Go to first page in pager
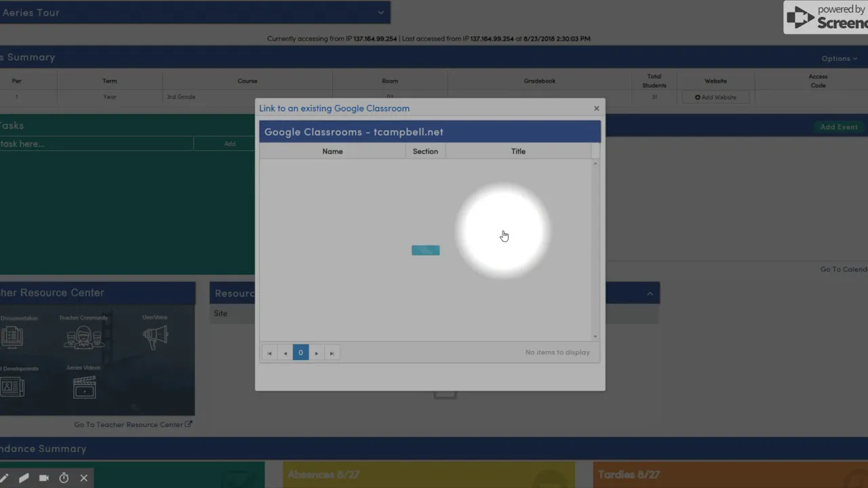868x488 pixels. [x=269, y=352]
